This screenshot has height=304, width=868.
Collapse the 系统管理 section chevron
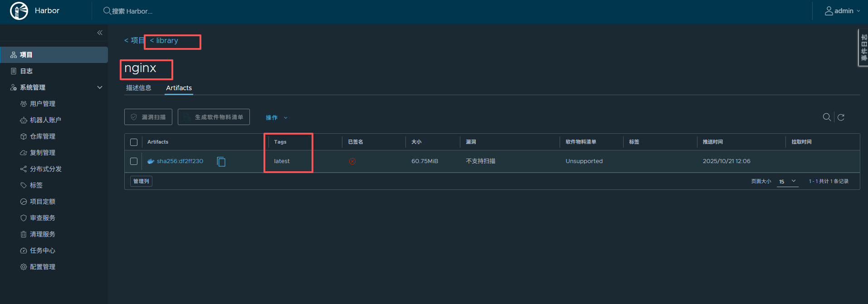[100, 87]
